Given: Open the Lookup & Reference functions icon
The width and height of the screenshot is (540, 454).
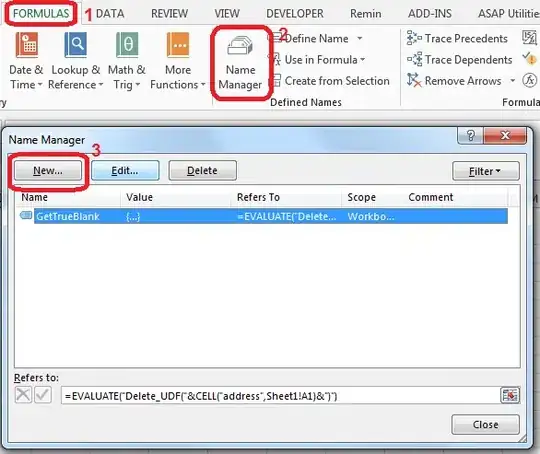Looking at the screenshot, I should pos(75,45).
